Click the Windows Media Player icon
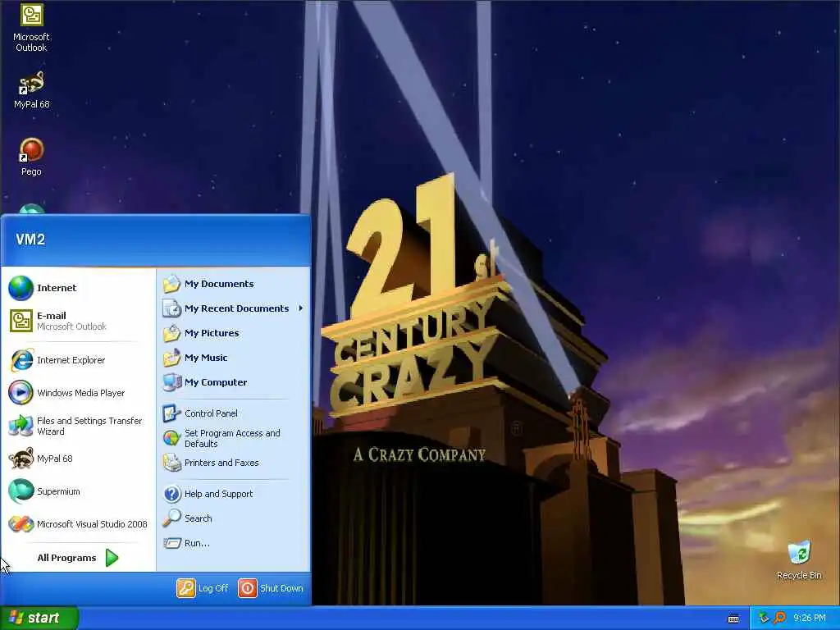 21,393
